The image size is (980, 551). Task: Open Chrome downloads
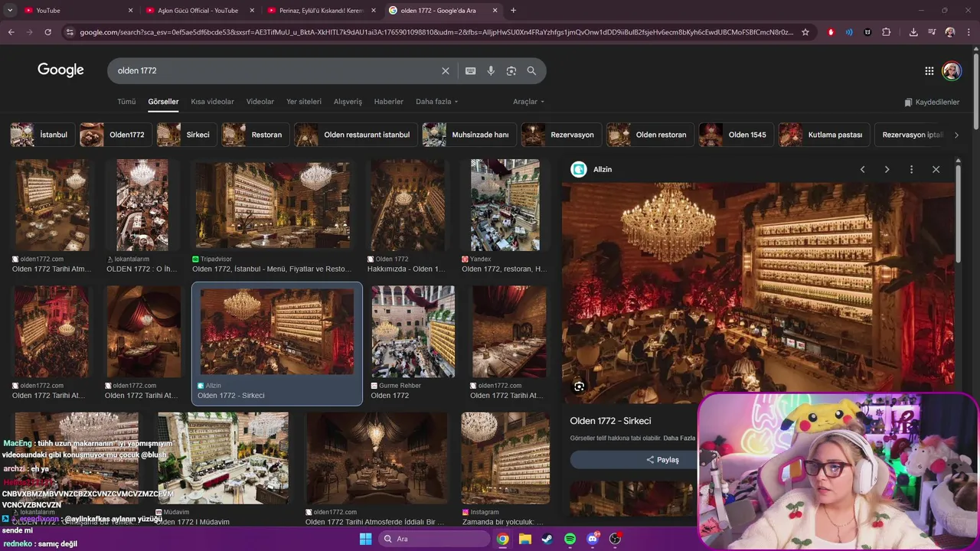point(913,32)
